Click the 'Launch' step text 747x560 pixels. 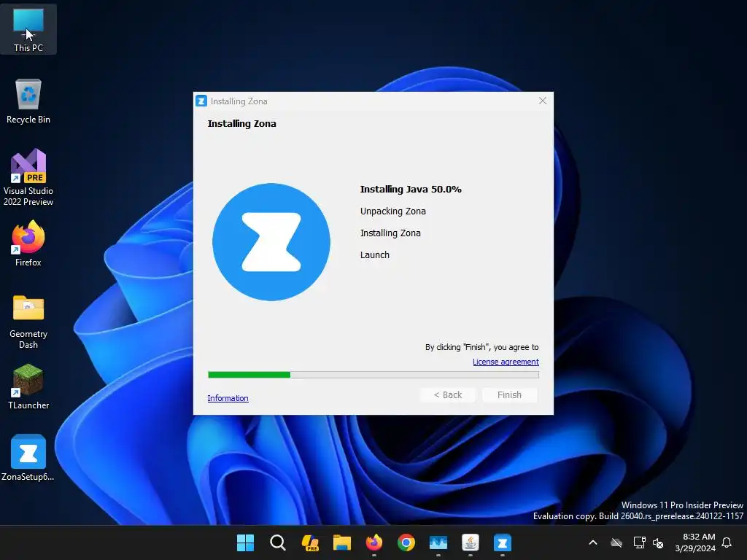click(374, 254)
